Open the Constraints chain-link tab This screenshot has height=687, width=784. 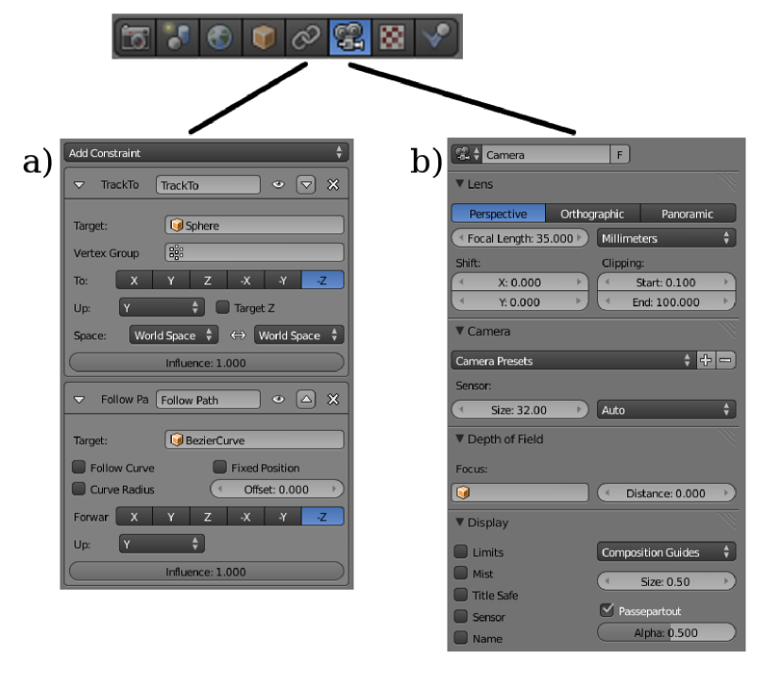click(x=306, y=37)
